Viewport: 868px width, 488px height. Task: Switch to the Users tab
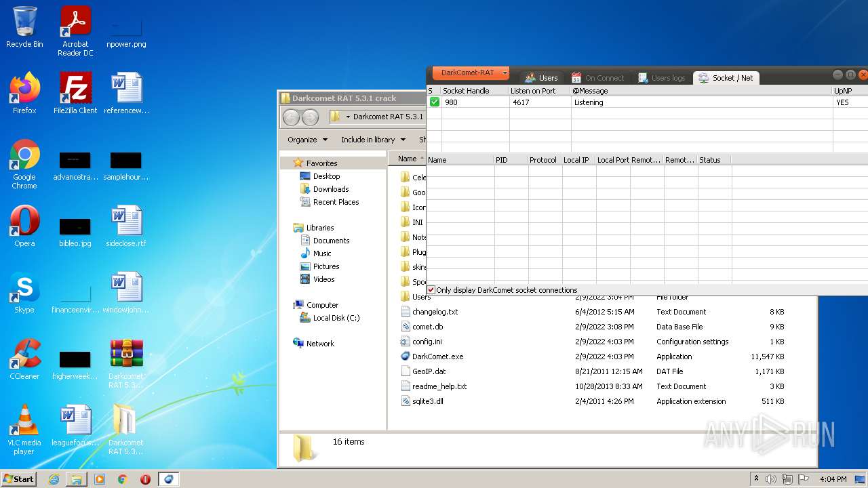(540, 78)
